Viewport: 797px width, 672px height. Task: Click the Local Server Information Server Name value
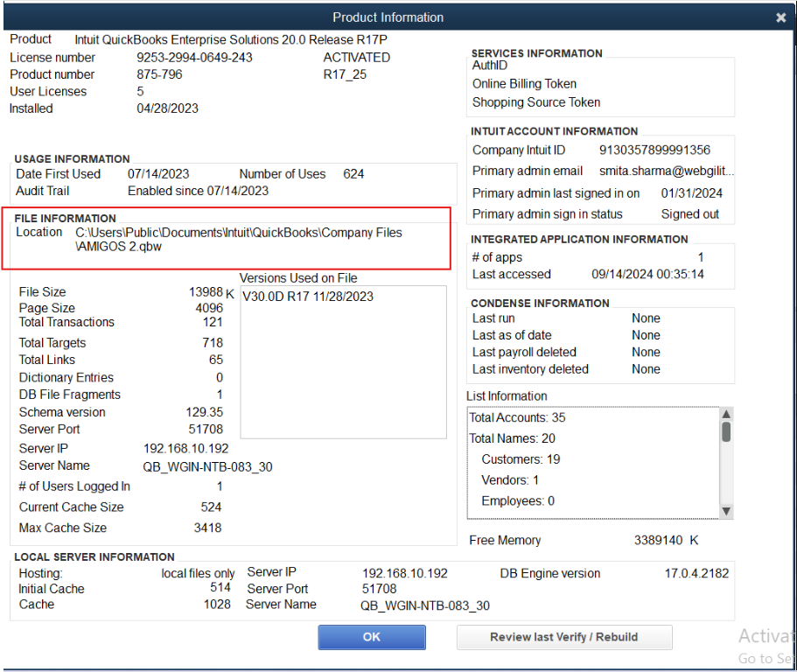(425, 605)
